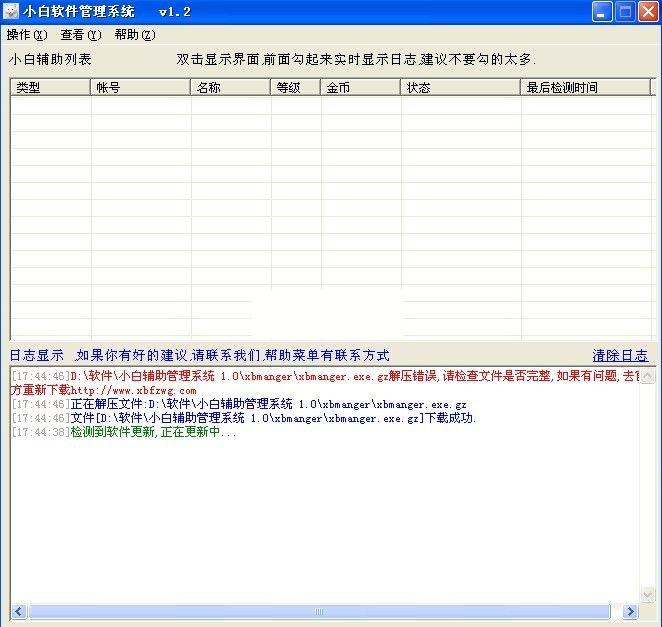Click the 清除日志 link
Image resolution: width=662 pixels, height=627 pixels.
(x=619, y=356)
